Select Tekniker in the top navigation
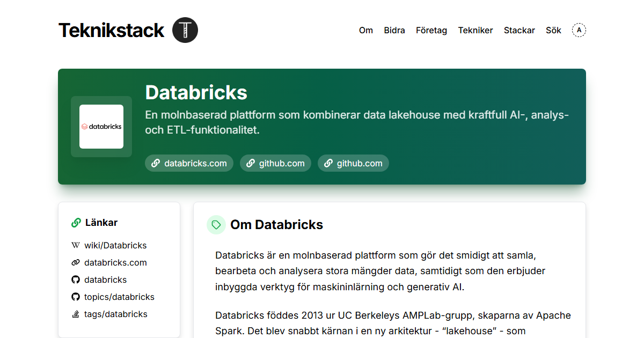The width and height of the screenshot is (644, 338). [x=475, y=30]
